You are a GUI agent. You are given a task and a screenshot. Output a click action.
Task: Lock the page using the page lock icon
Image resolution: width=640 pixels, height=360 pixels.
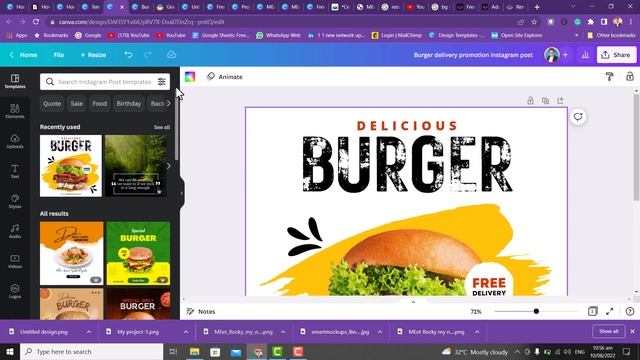pos(530,100)
